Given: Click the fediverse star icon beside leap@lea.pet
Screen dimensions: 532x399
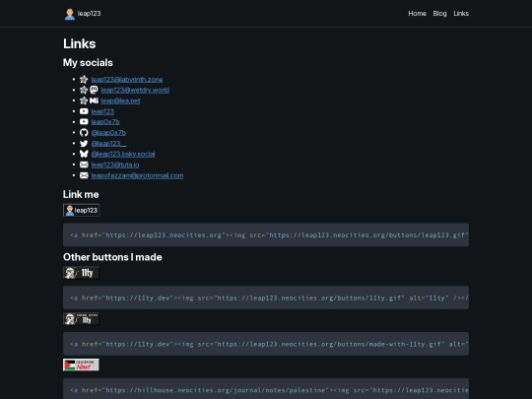Looking at the screenshot, I should pos(84,100).
